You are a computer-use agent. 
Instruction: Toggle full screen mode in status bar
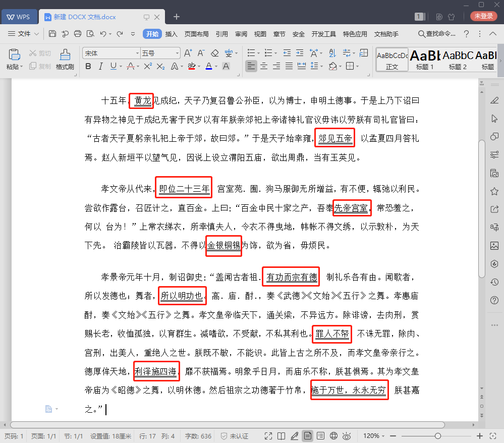click(268, 435)
